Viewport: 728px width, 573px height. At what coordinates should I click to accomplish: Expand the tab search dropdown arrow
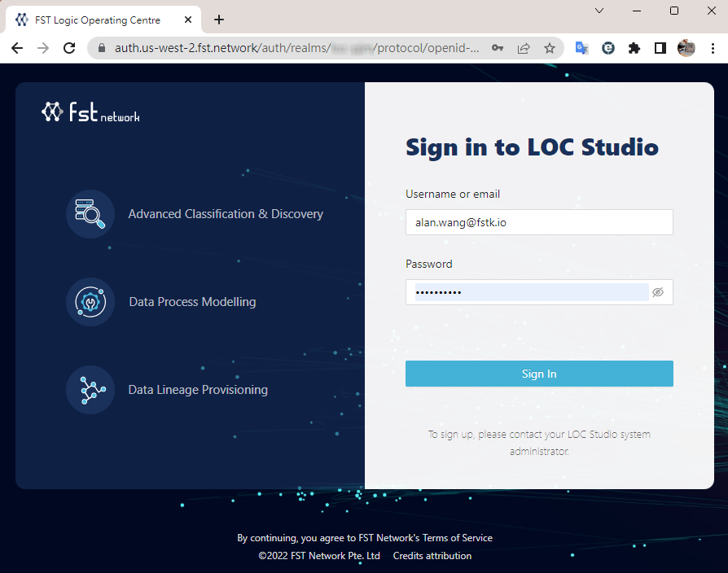coord(599,11)
